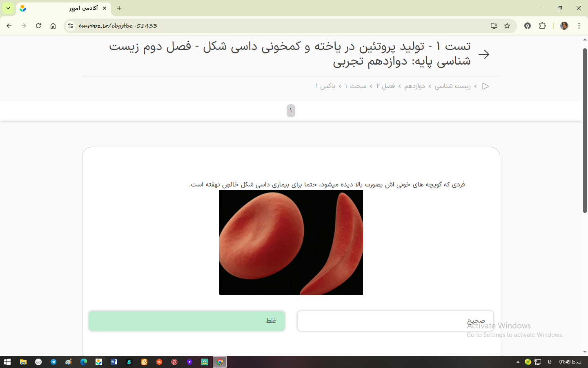The width and height of the screenshot is (588, 368).
Task: Show hidden system tray icons
Action: point(518,362)
